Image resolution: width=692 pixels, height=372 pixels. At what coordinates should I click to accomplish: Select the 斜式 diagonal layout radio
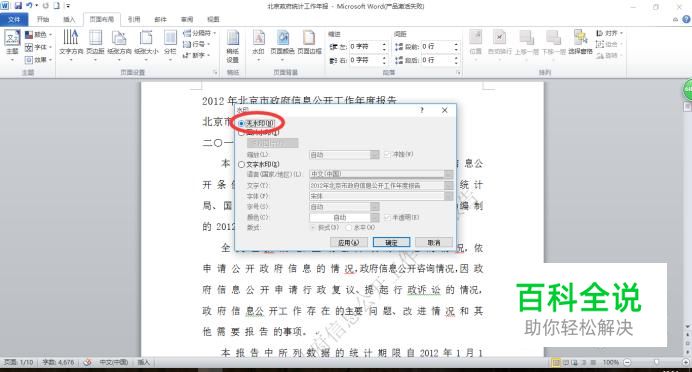313,228
